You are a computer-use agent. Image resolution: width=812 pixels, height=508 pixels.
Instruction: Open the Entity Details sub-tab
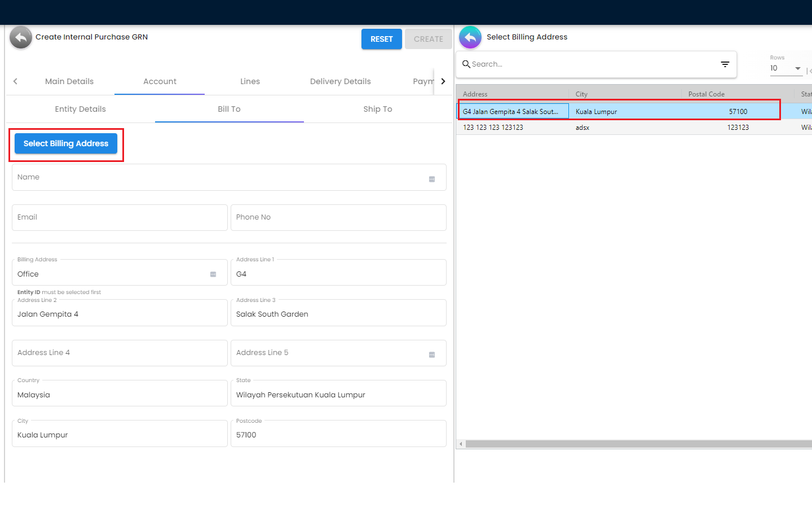[x=80, y=109]
